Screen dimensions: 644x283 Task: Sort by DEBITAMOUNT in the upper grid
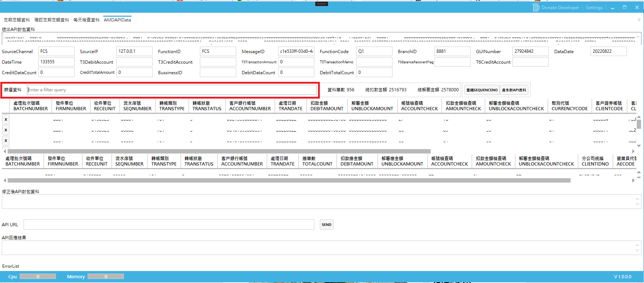point(327,106)
